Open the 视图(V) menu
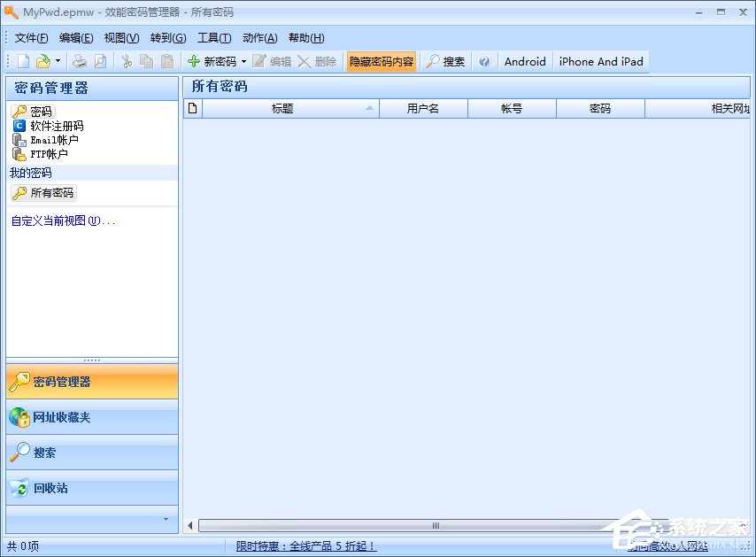Viewport: 756px width, 557px height. click(x=121, y=38)
